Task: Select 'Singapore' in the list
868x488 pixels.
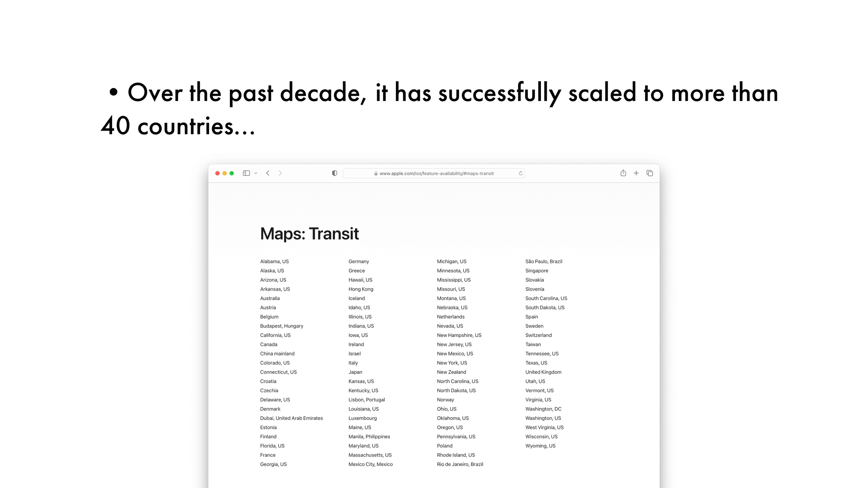Action: coord(536,271)
